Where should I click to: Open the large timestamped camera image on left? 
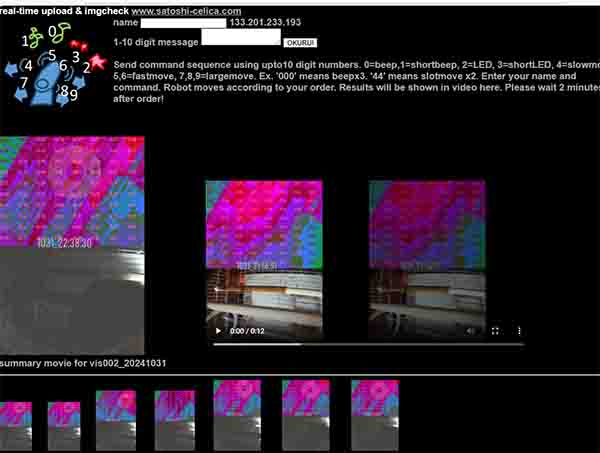(x=71, y=245)
